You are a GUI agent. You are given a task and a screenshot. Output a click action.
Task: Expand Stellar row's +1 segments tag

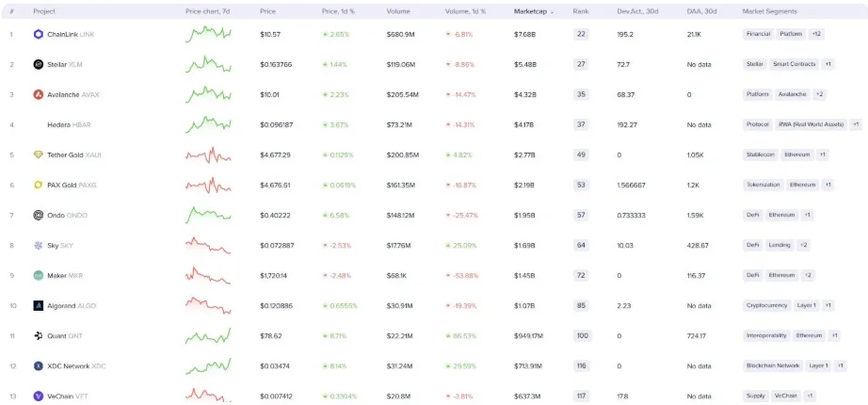click(x=828, y=64)
